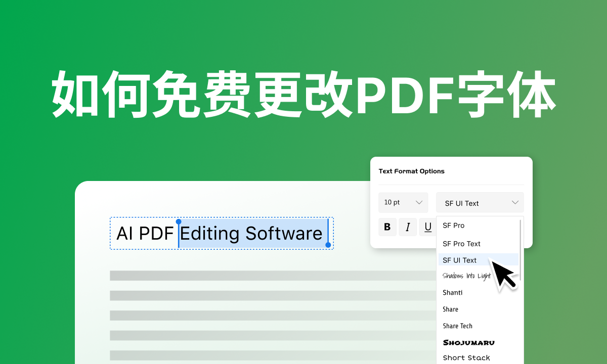607x364 pixels.
Task: Pick the Shadows Into Light font
Action: click(466, 276)
